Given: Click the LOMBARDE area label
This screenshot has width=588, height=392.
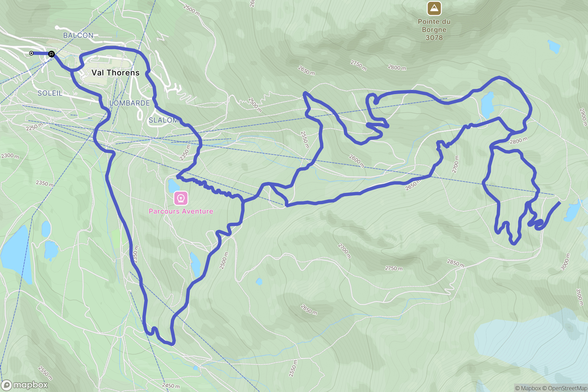Looking at the screenshot, I should point(130,103).
